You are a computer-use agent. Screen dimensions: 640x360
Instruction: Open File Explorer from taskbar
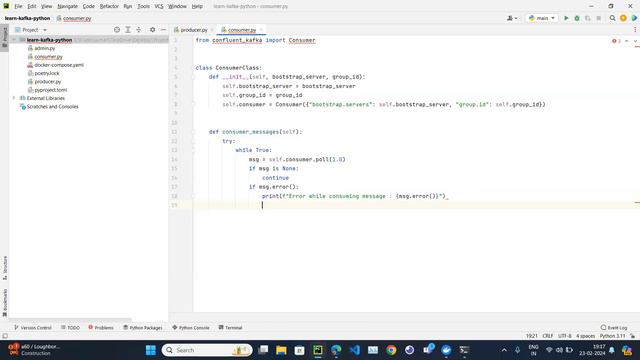(281, 350)
